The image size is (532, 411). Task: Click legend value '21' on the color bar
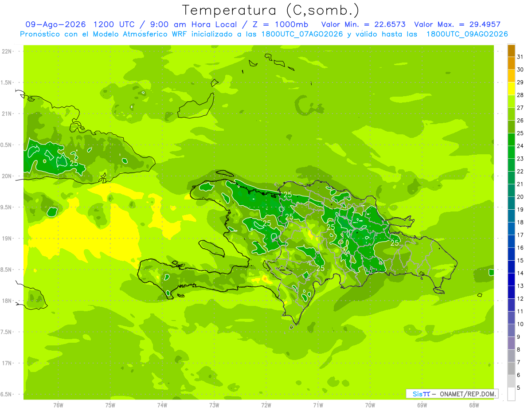(x=520, y=184)
